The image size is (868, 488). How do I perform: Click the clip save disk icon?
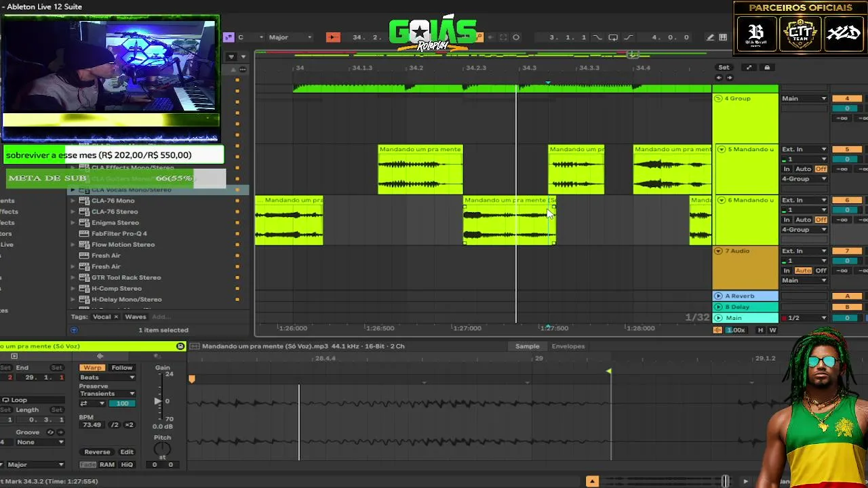tap(180, 346)
